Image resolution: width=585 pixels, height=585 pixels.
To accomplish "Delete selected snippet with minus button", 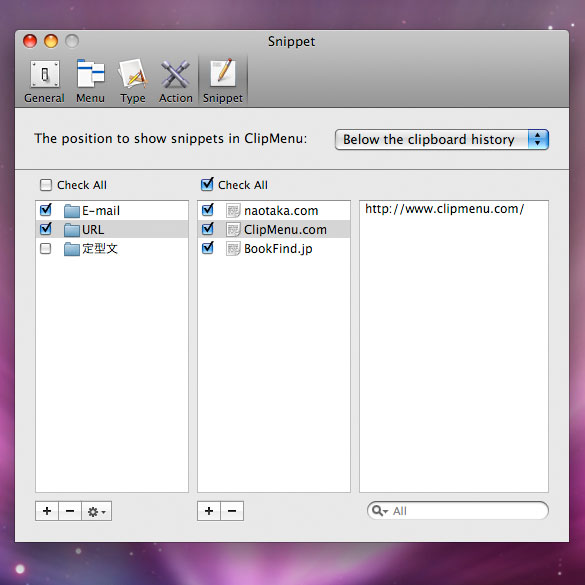I will coord(232,511).
